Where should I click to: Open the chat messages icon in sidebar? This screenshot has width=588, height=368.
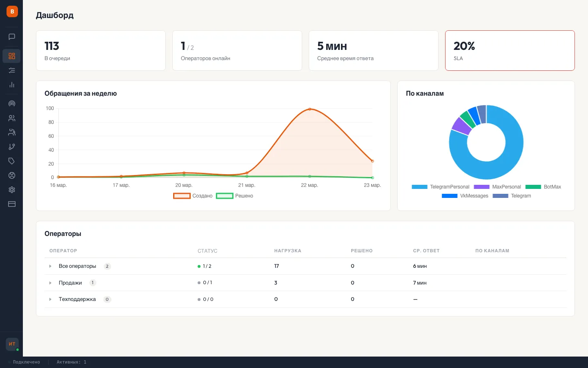(12, 37)
